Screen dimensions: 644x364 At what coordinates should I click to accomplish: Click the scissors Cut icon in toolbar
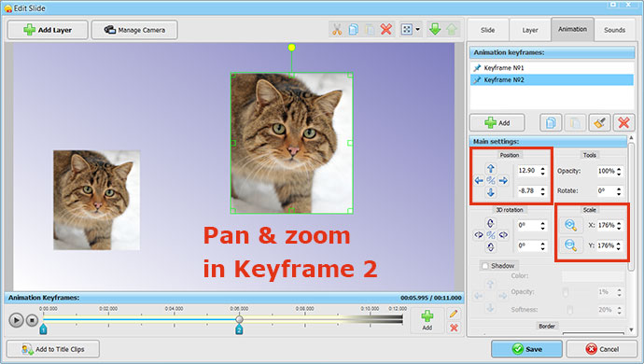tap(337, 30)
